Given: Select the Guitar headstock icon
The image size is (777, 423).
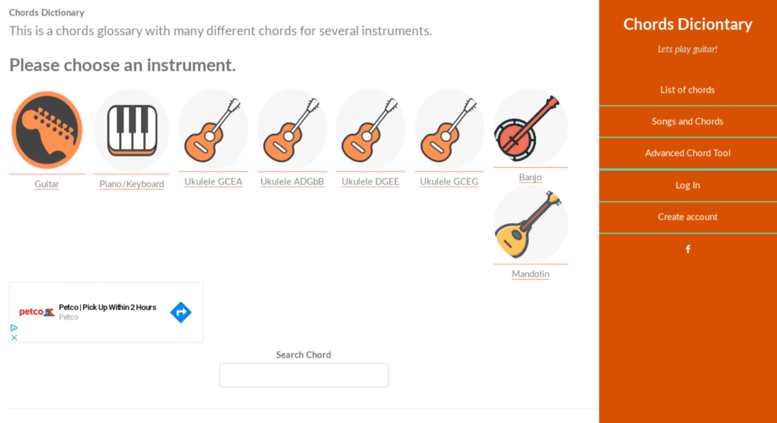Looking at the screenshot, I should pos(47,130).
